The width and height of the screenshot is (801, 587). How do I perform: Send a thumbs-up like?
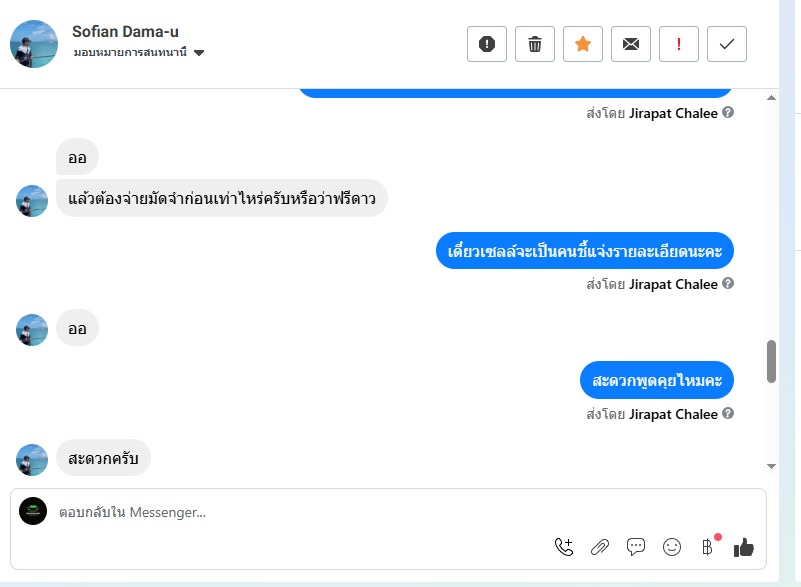pyautogui.click(x=744, y=547)
